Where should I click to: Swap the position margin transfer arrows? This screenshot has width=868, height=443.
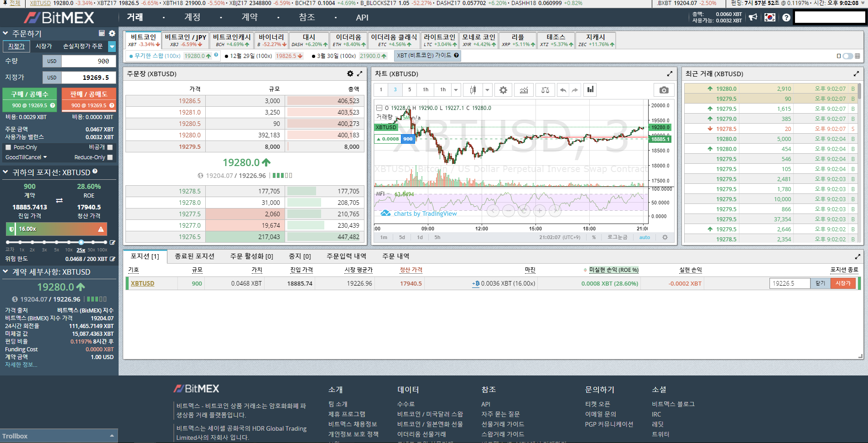tap(59, 201)
